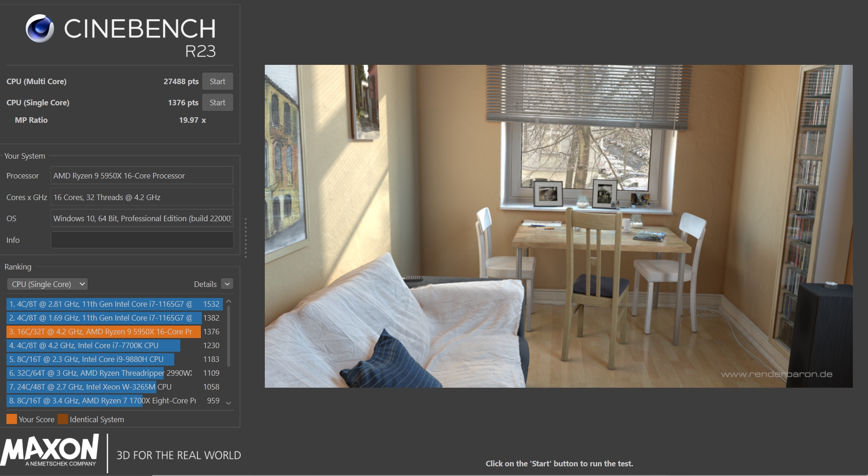Click the 1532 score in ranking

(211, 304)
